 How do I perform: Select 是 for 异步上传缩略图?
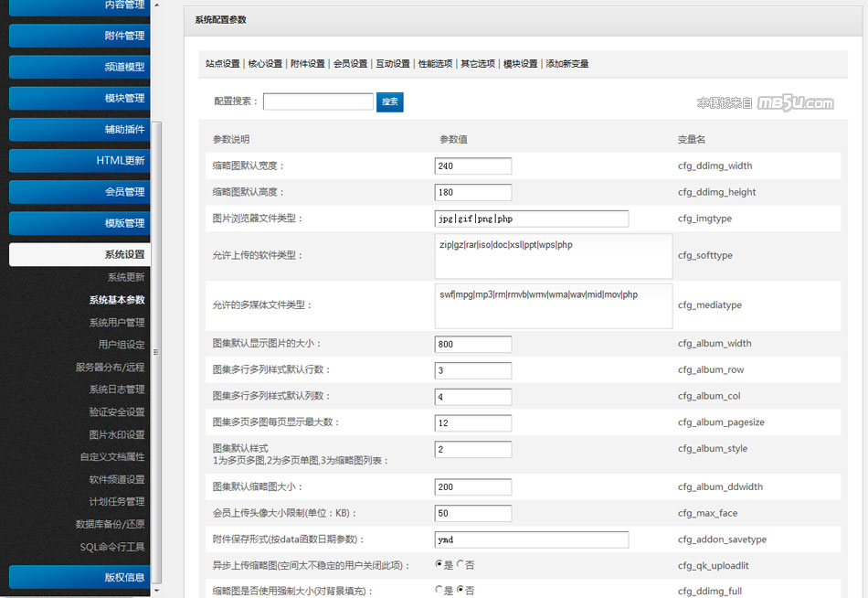(x=439, y=565)
